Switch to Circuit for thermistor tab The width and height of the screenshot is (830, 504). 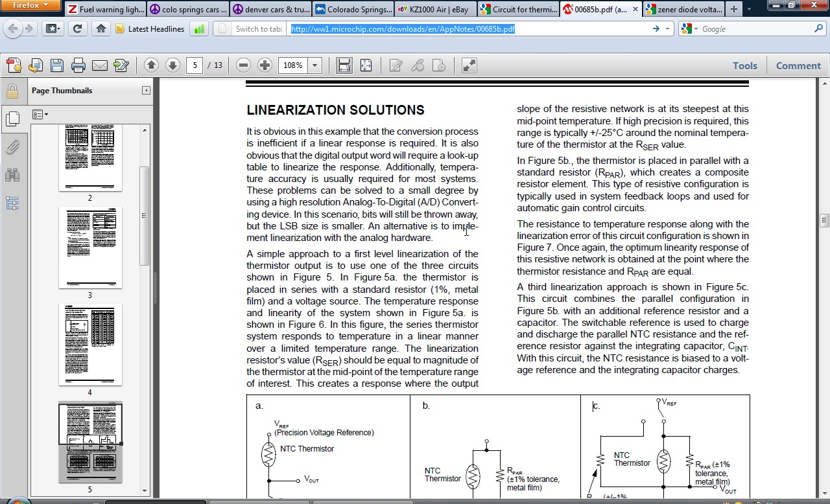click(x=519, y=10)
